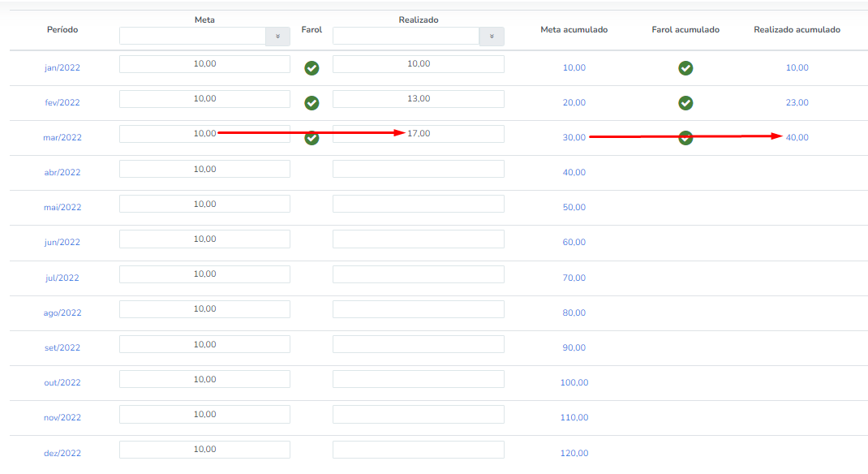
Task: Focus the Realizado header input box
Action: tap(406, 37)
